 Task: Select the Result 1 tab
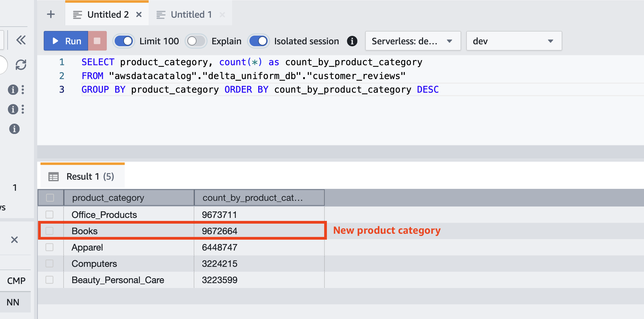82,177
